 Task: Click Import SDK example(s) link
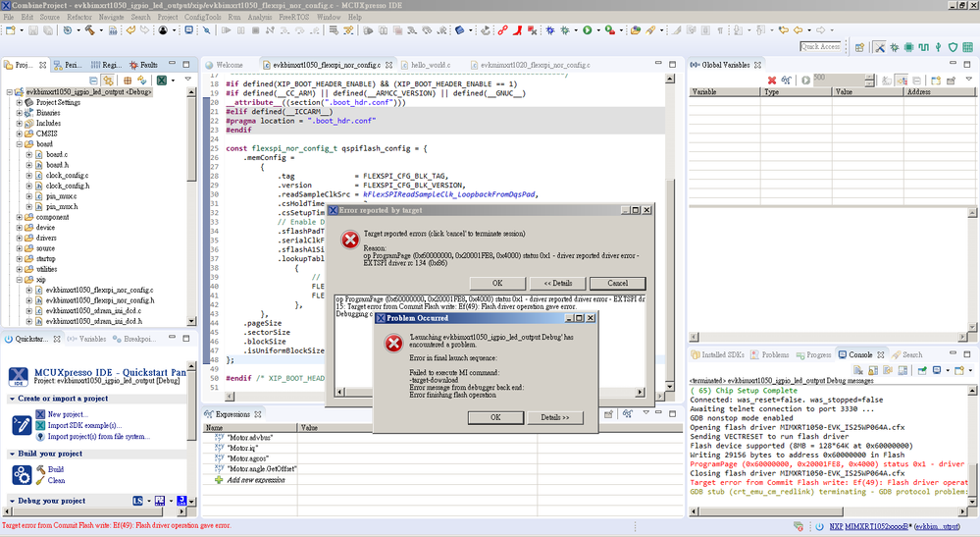click(84, 425)
